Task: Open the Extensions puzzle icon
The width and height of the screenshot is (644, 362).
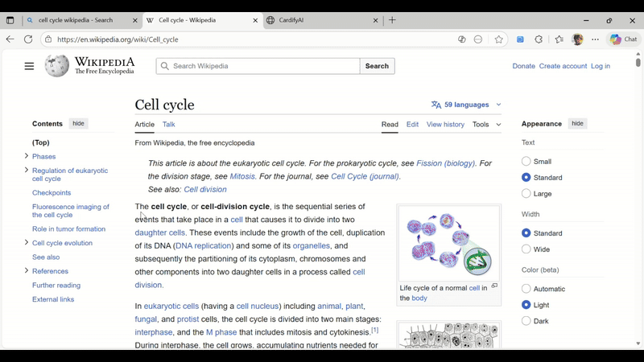Action: tap(539, 39)
